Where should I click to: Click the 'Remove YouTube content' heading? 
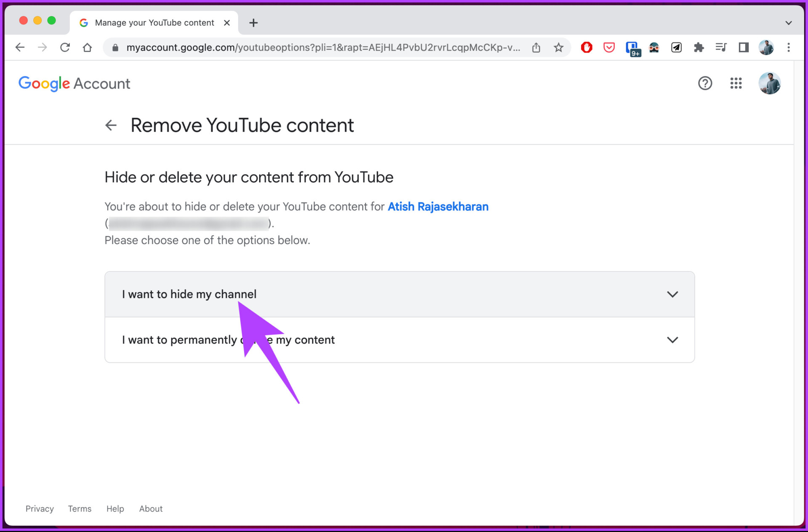(242, 125)
